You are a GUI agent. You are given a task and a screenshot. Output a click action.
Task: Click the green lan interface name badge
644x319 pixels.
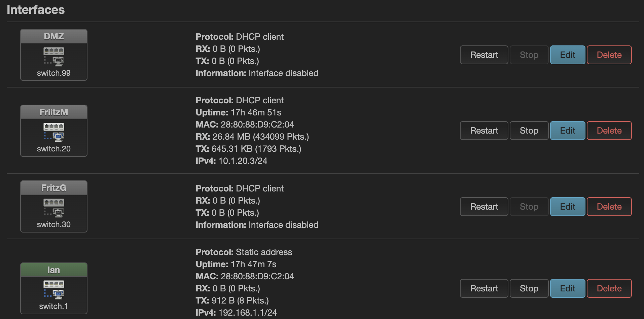54,270
